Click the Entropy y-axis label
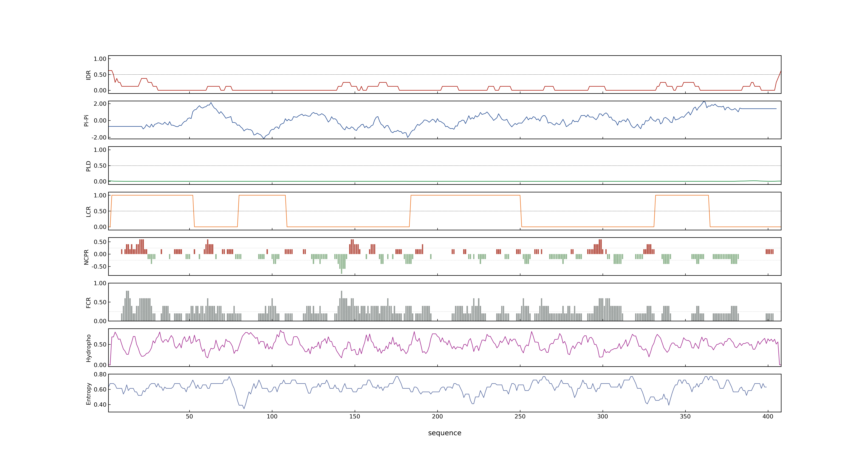This screenshot has height=463, width=868. (x=89, y=393)
